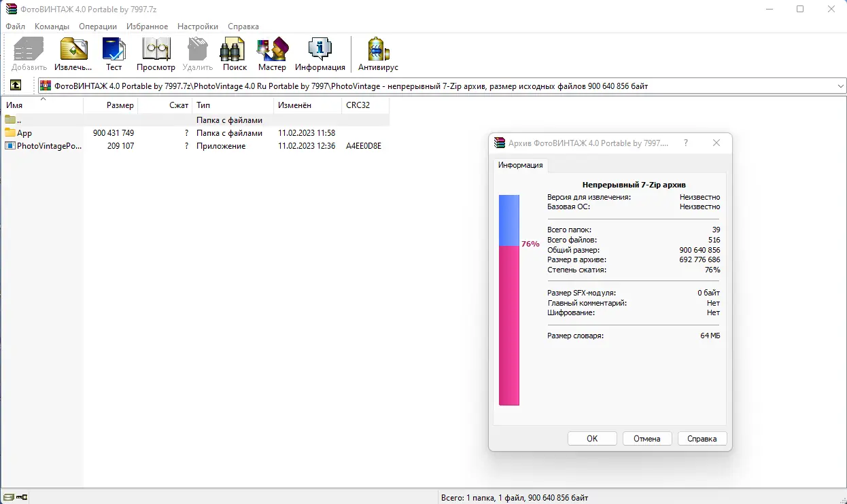Sort by the CRC32 column header
The width and height of the screenshot is (847, 504).
[366, 105]
